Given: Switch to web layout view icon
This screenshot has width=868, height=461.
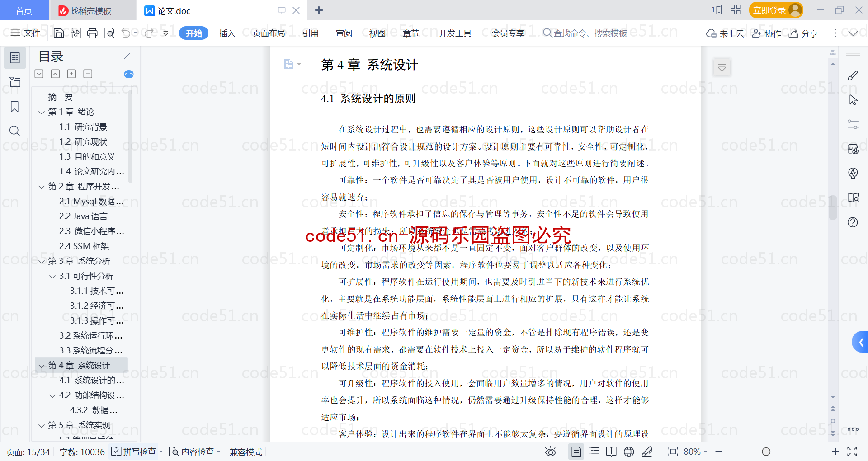Looking at the screenshot, I should coord(629,452).
